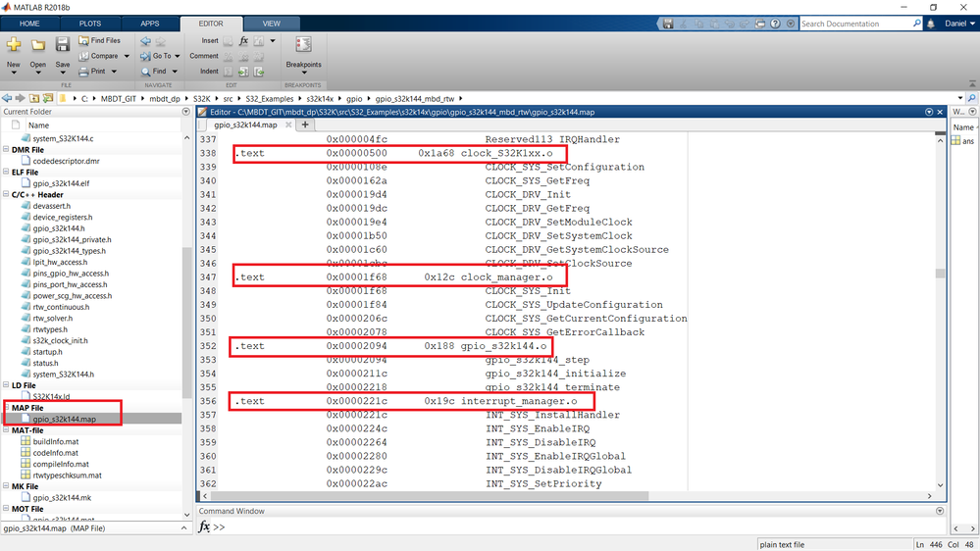Collapse the MAT-file group
Viewport: 980px width, 551px height.
click(6, 429)
